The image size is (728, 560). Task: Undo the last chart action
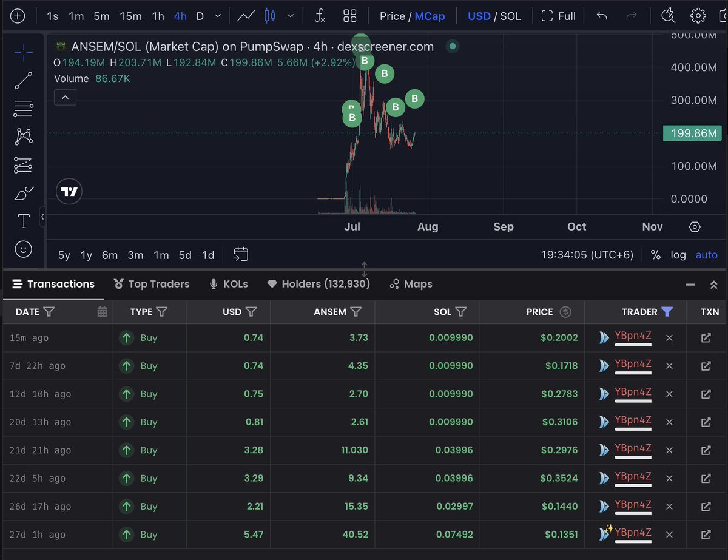pos(602,16)
